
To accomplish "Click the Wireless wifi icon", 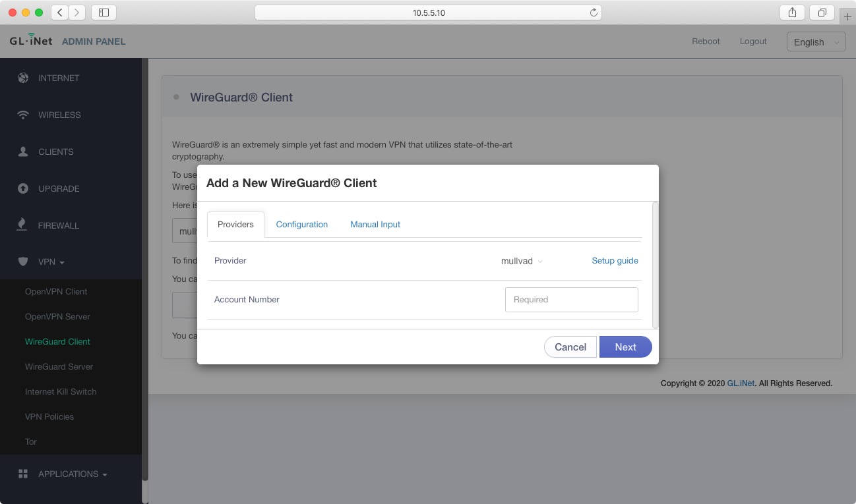I will click(23, 115).
